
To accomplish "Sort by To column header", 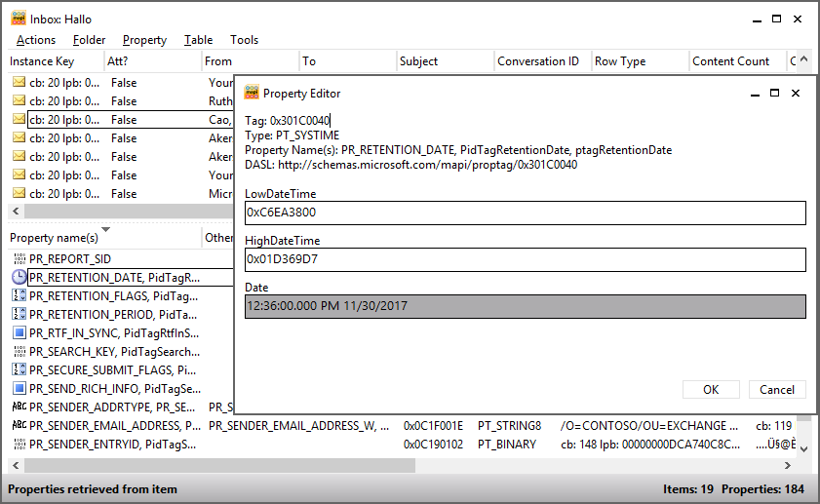I will tap(348, 61).
